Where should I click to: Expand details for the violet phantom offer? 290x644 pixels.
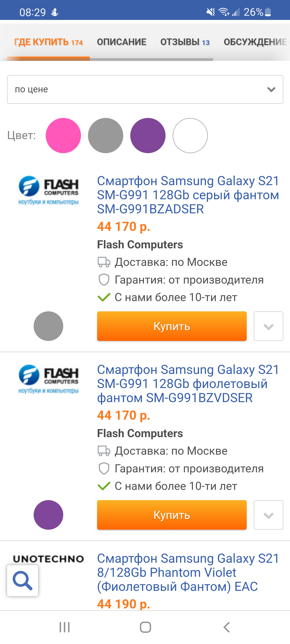pos(268,515)
